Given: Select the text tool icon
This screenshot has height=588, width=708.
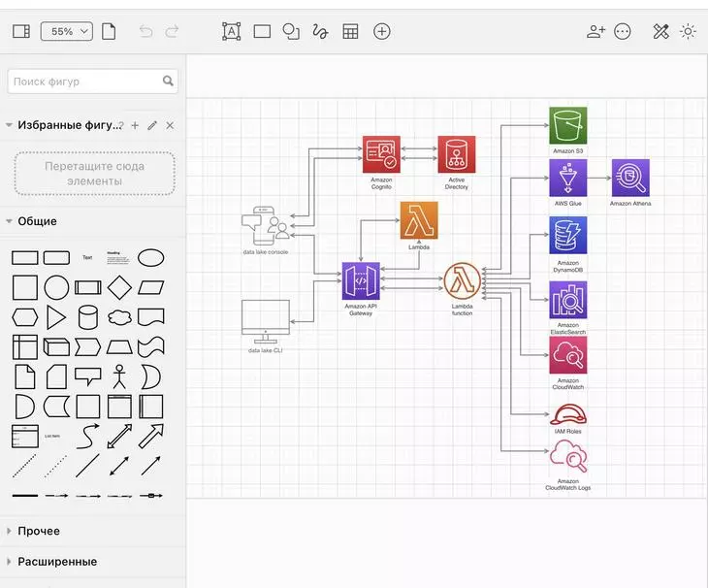Looking at the screenshot, I should click(x=231, y=31).
